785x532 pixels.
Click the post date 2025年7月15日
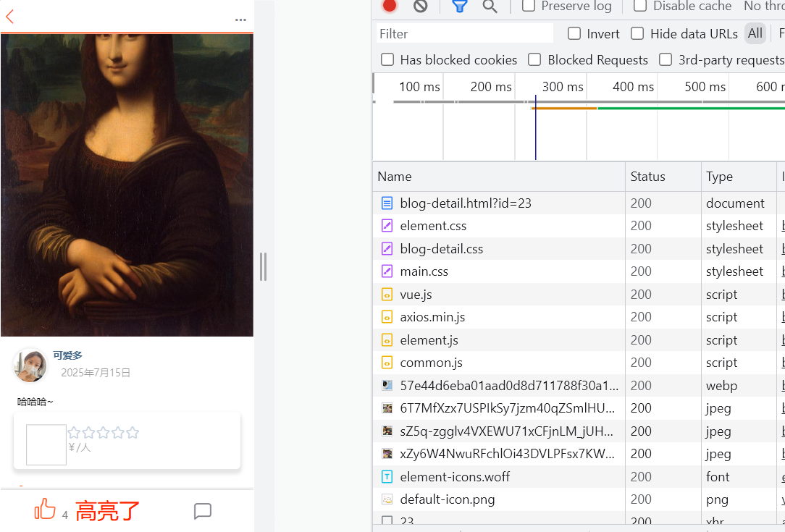pos(96,373)
